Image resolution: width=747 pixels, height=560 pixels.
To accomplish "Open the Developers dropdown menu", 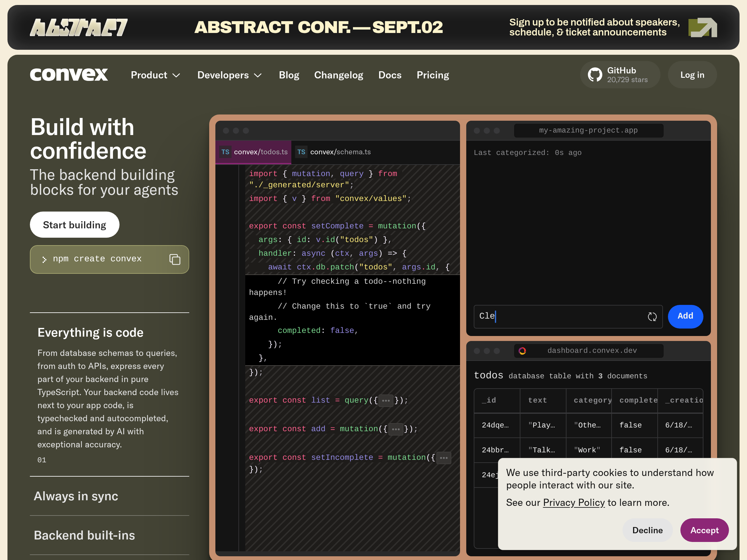I will click(x=230, y=75).
